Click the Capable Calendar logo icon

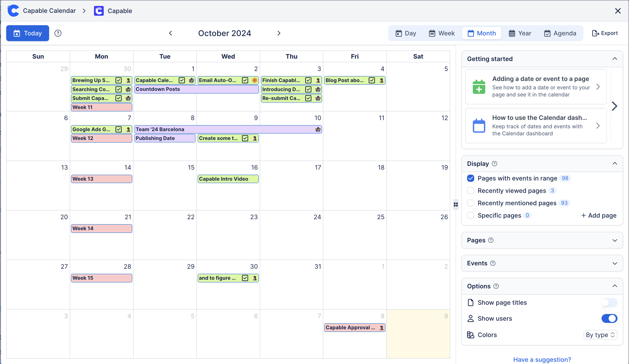[x=13, y=11]
